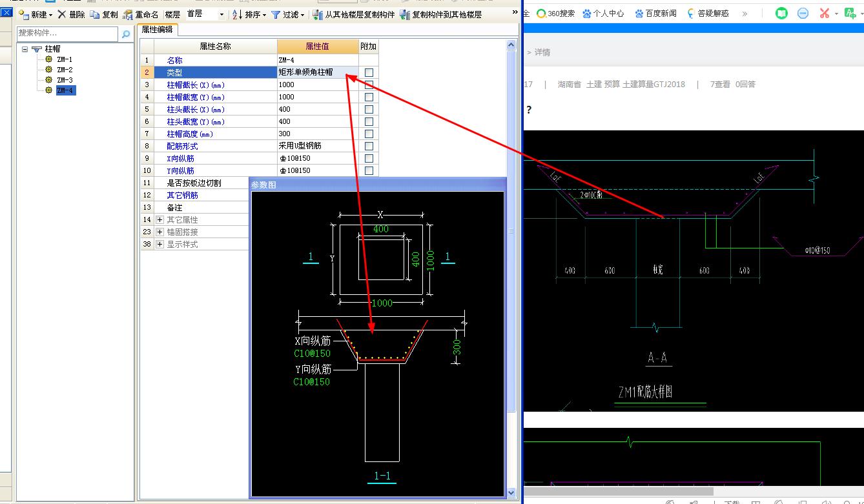The height and width of the screenshot is (504, 864).
Task: Click the 配筋形式 value 采用U型钢筋
Action: coord(318,146)
